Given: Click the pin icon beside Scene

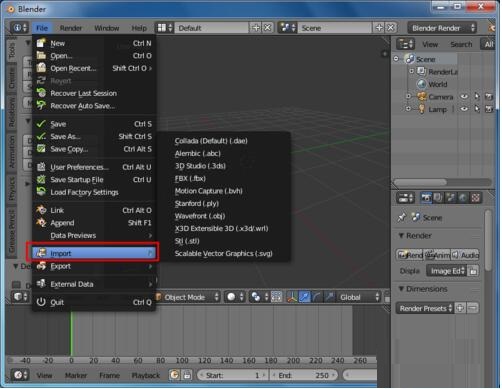Looking at the screenshot, I should 402,218.
